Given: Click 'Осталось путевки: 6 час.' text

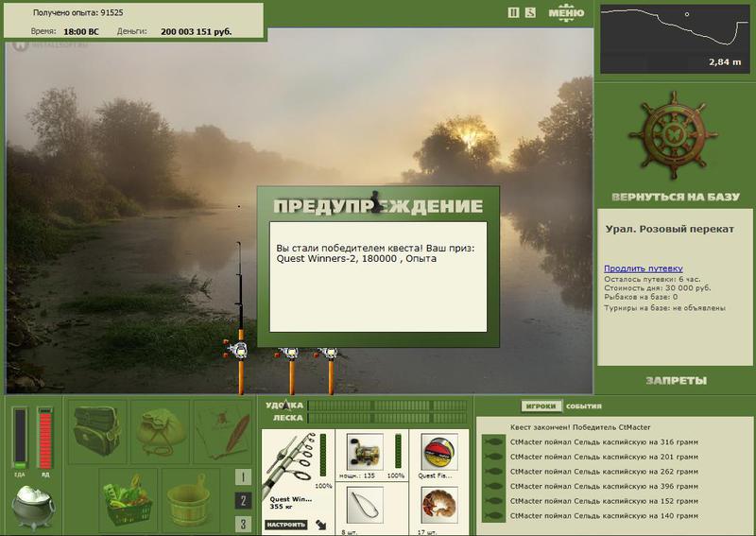Looking at the screenshot, I should click(x=652, y=279).
